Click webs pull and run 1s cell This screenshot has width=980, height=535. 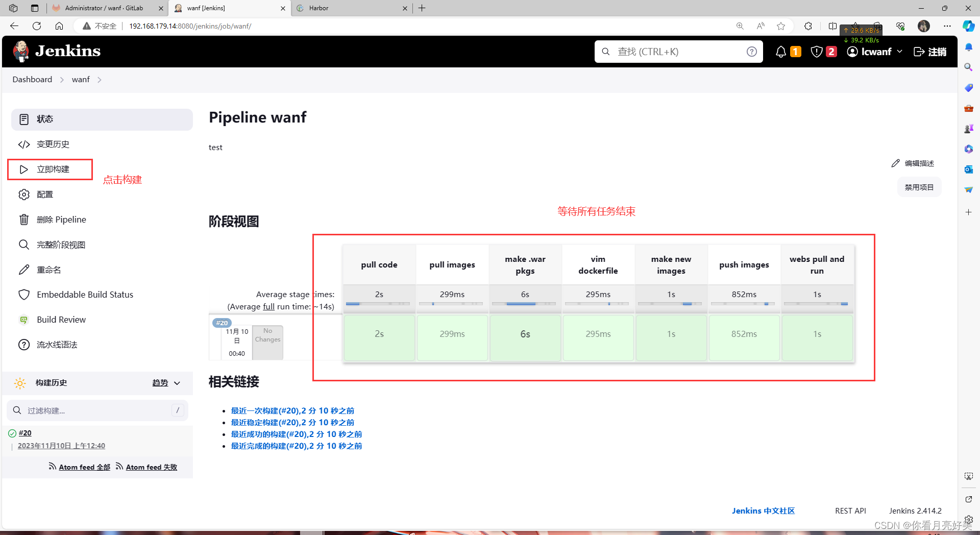coord(817,338)
